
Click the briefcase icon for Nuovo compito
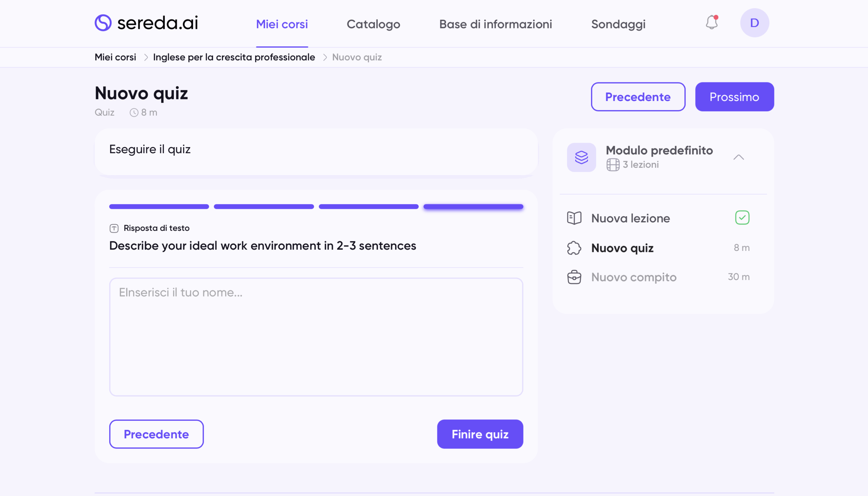pyautogui.click(x=574, y=277)
